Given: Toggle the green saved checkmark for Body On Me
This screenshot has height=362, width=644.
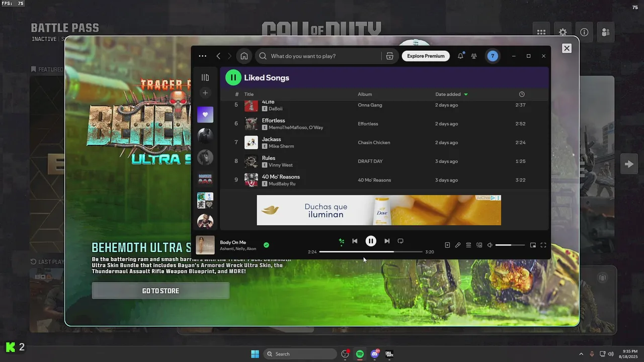Looking at the screenshot, I should [266, 245].
